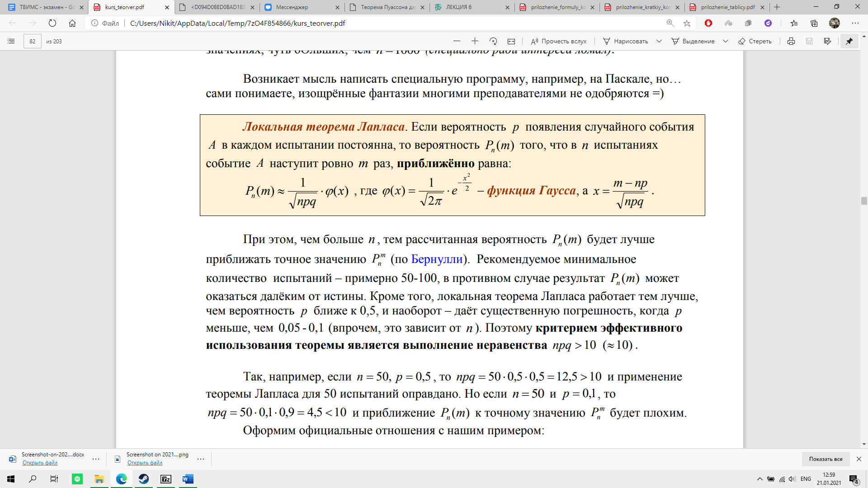Open Windows taskbar search
Viewport: 868px width, 488px height.
click(x=33, y=479)
